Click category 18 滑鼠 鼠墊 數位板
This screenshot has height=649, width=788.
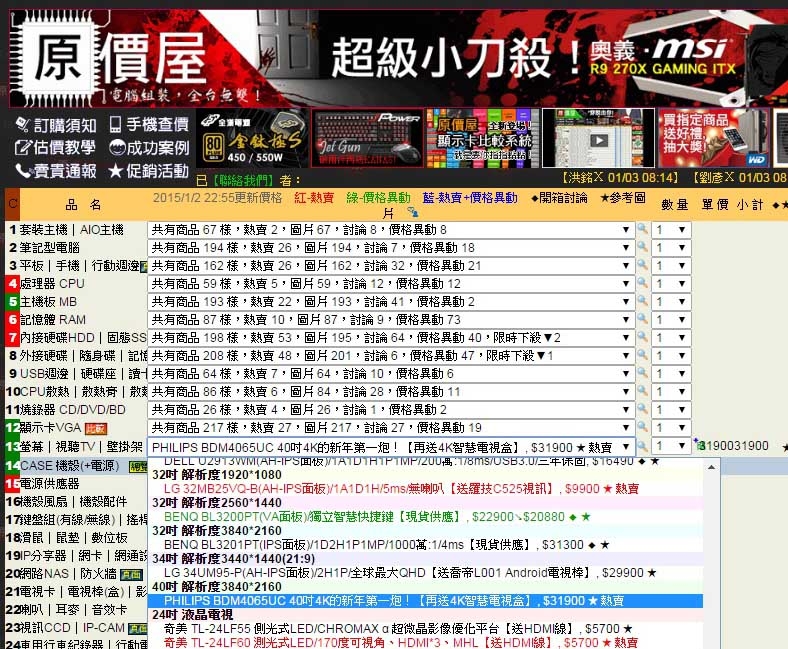point(75,538)
